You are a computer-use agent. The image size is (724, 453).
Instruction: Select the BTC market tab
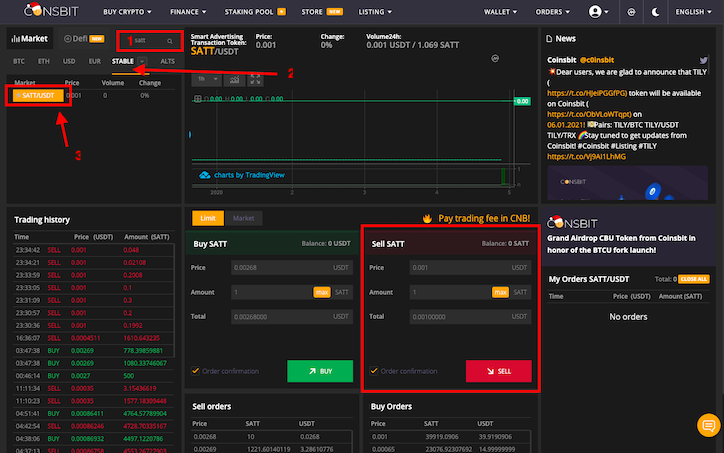pyautogui.click(x=19, y=61)
